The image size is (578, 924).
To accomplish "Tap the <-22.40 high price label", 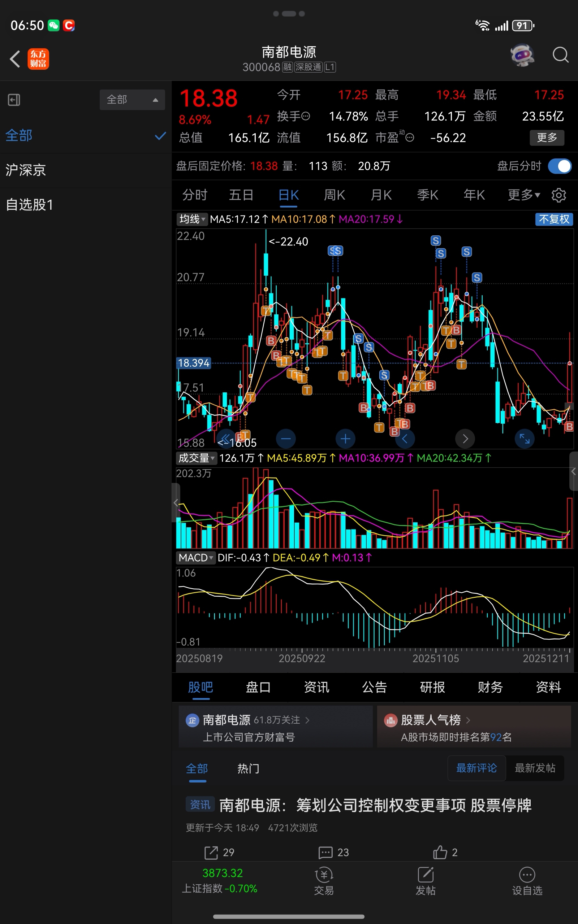I will (288, 242).
